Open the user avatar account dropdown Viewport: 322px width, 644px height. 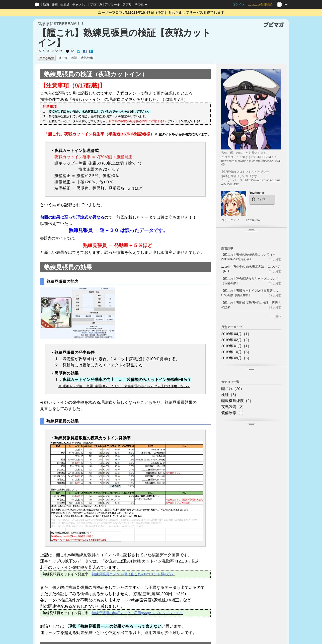(x=282, y=5)
